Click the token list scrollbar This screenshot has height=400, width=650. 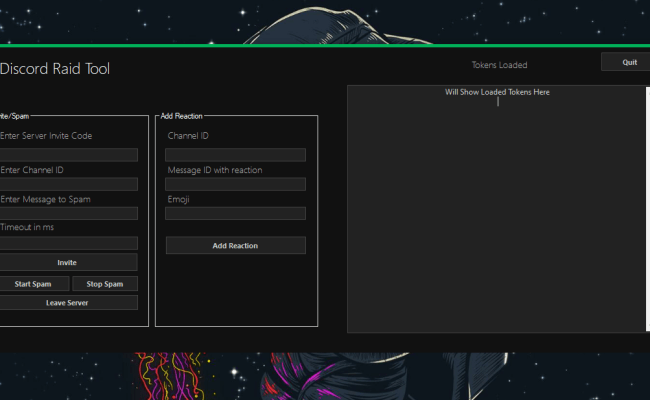pos(648,209)
